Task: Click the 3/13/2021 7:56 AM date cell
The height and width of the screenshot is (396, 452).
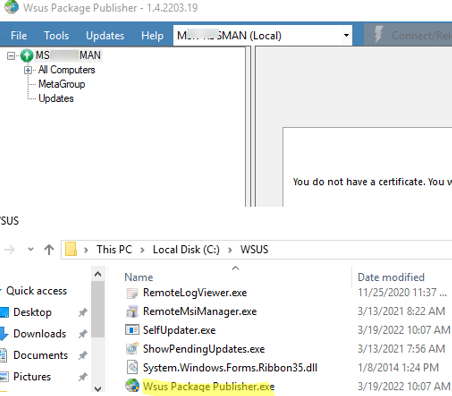Action: (401, 349)
